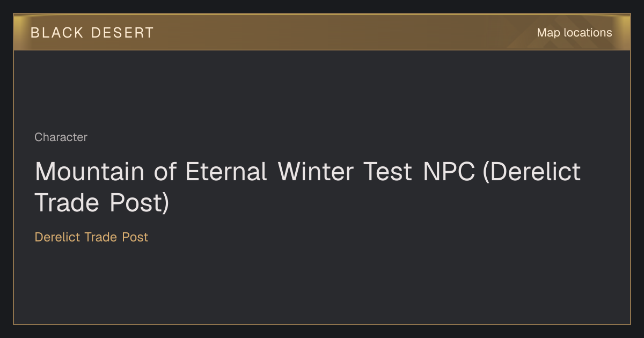Screen dimensions: 644x338
Task: Click the word 'Eternal' in the title
Action: click(226, 172)
